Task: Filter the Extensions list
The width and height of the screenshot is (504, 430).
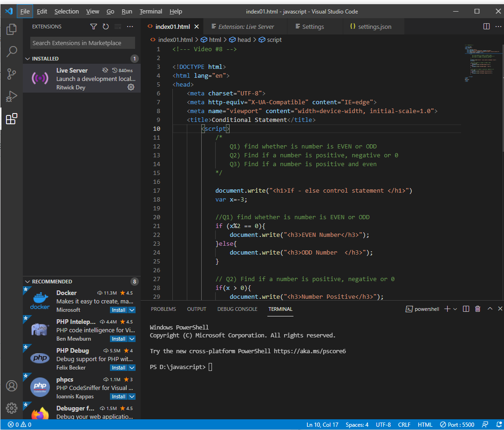Action: coord(94,27)
